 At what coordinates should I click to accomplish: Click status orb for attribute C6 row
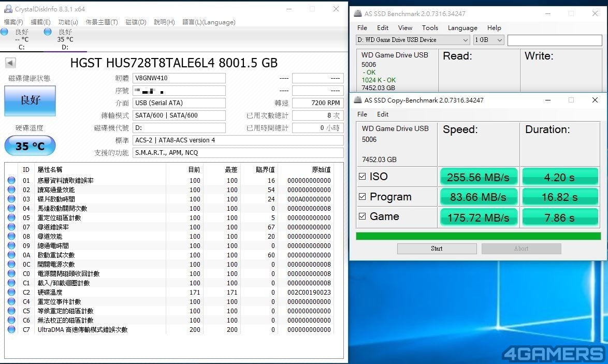click(x=11, y=320)
